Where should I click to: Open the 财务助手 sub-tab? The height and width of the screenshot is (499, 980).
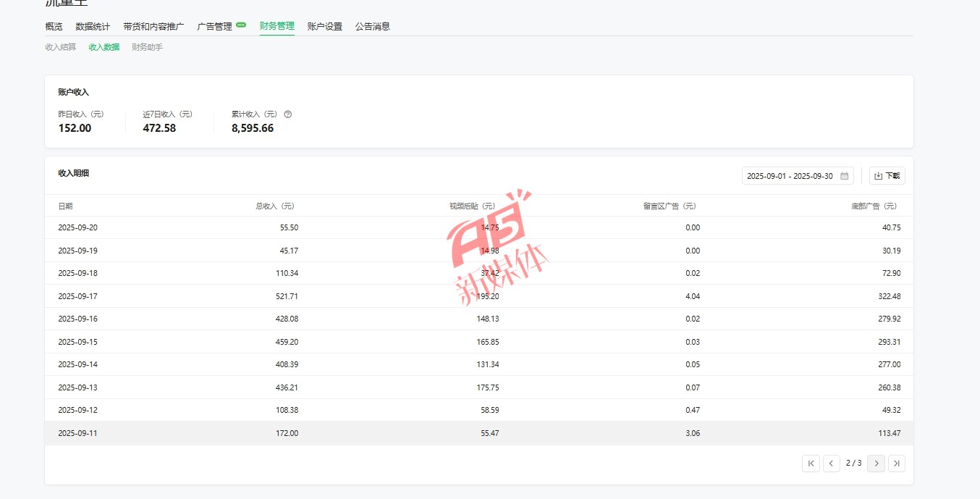pyautogui.click(x=147, y=48)
